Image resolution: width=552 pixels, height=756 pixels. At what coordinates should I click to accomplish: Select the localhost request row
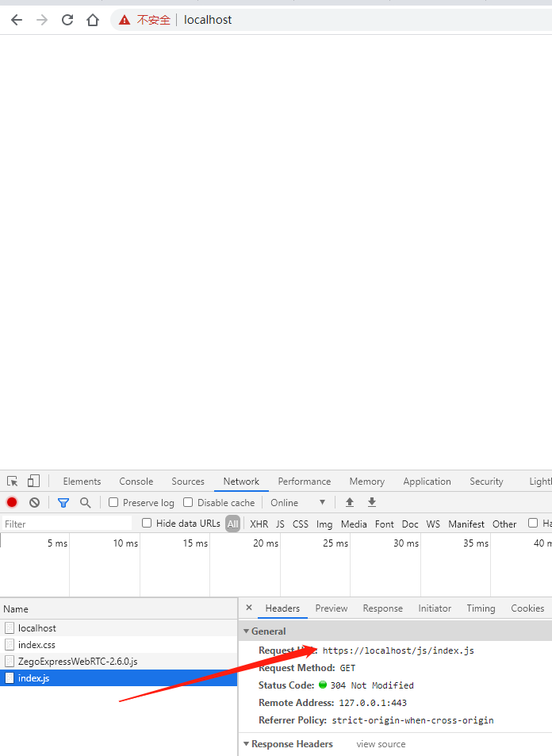[119, 627]
